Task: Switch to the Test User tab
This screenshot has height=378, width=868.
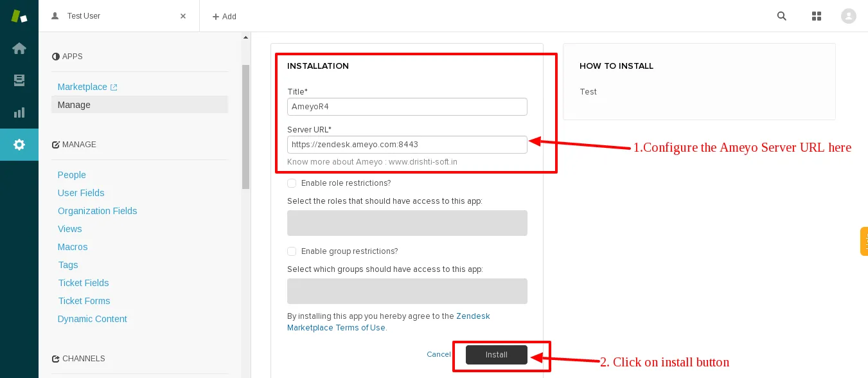Action: [x=119, y=16]
